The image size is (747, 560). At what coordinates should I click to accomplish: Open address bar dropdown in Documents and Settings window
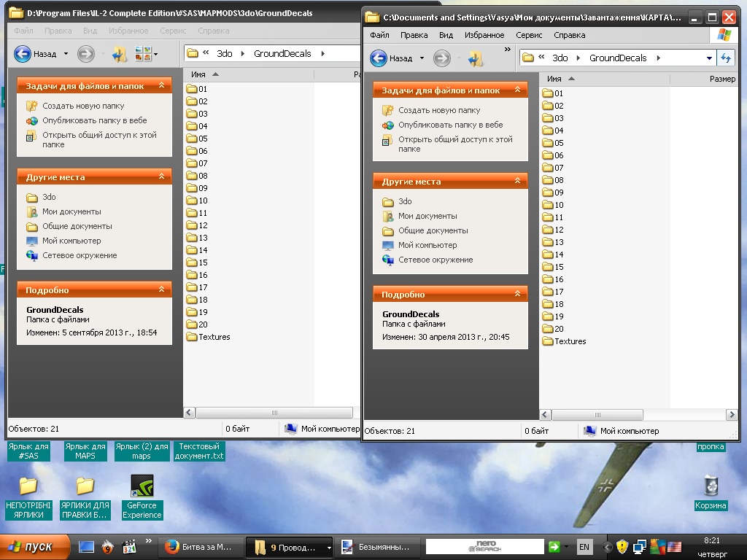(709, 58)
